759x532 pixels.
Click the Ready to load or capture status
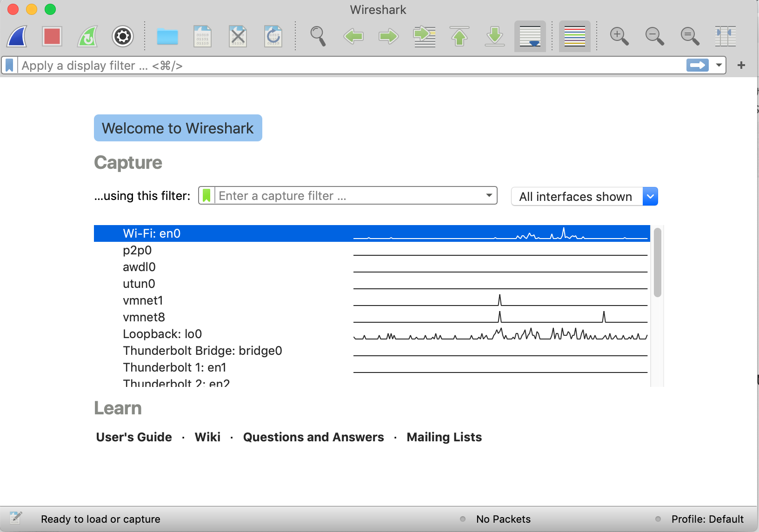100,519
